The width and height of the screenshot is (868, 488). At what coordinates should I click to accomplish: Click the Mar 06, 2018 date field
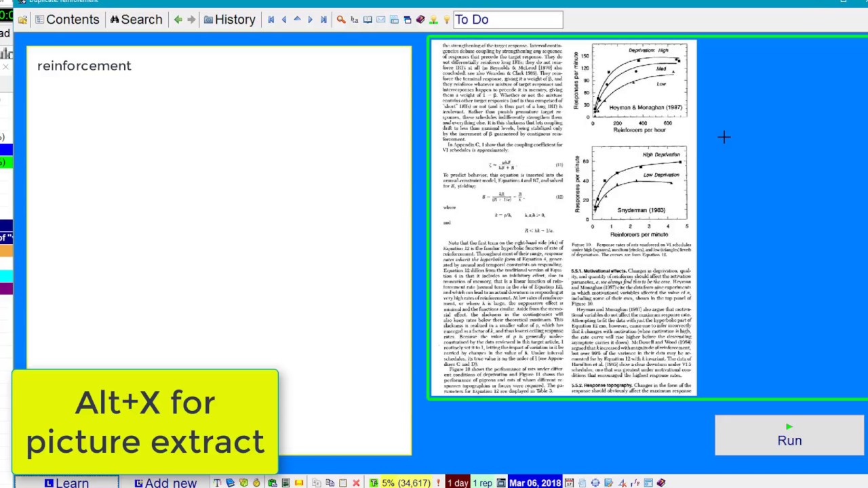tap(534, 483)
